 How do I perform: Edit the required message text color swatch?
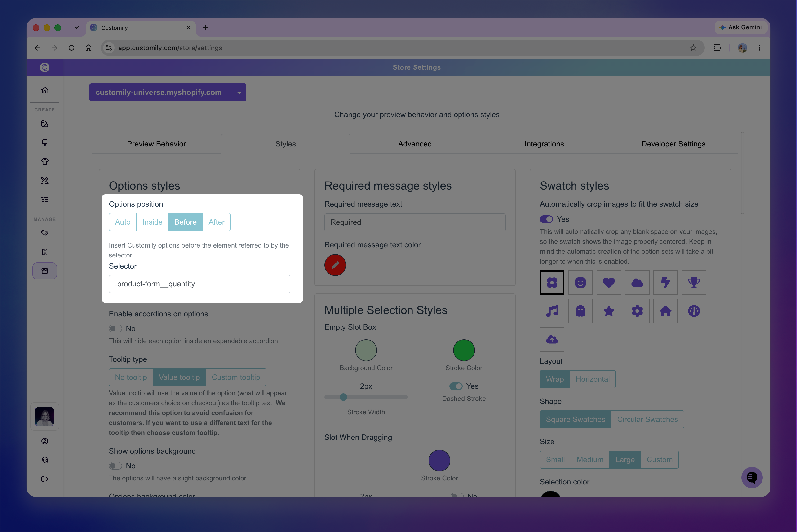(335, 265)
